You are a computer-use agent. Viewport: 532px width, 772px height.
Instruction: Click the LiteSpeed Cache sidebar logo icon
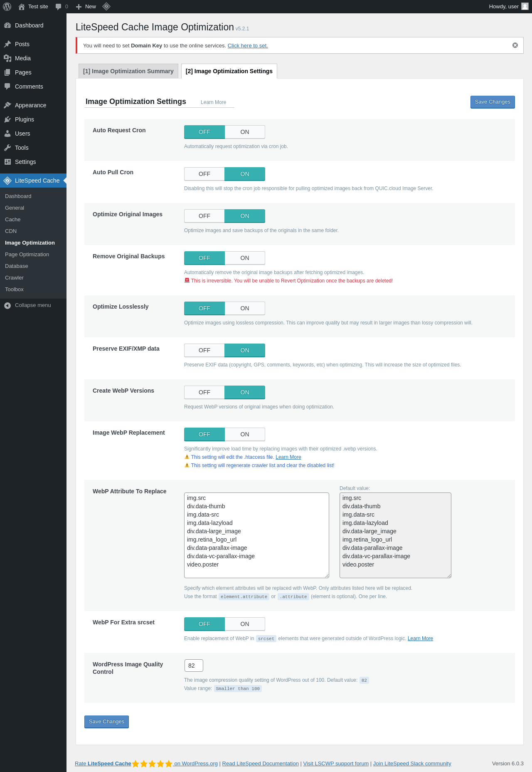7,181
